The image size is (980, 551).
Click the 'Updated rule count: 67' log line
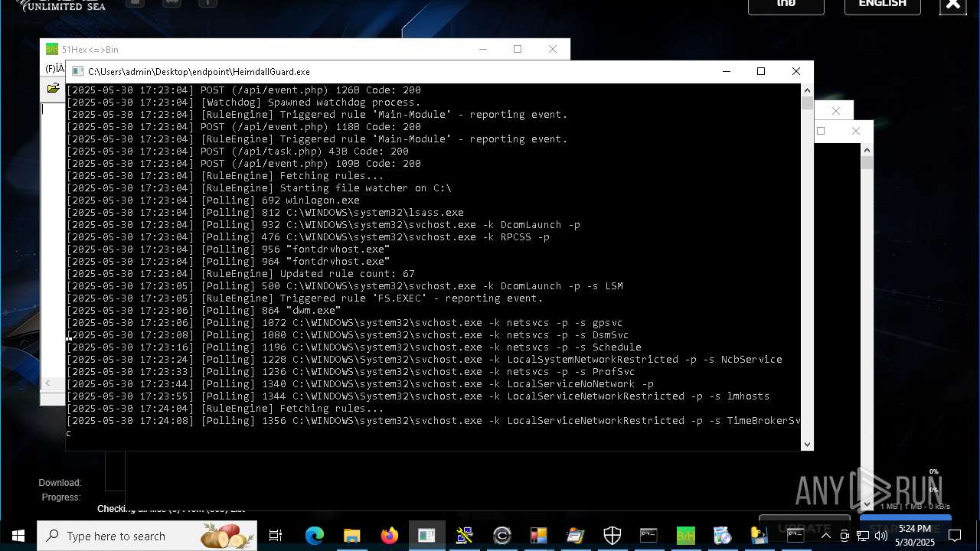pyautogui.click(x=240, y=274)
